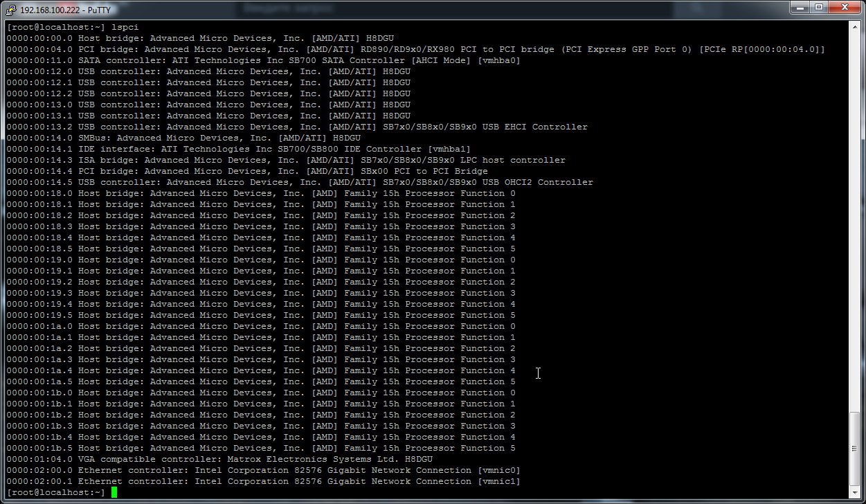Click the lspci command text
866x504 pixels.
coord(125,27)
